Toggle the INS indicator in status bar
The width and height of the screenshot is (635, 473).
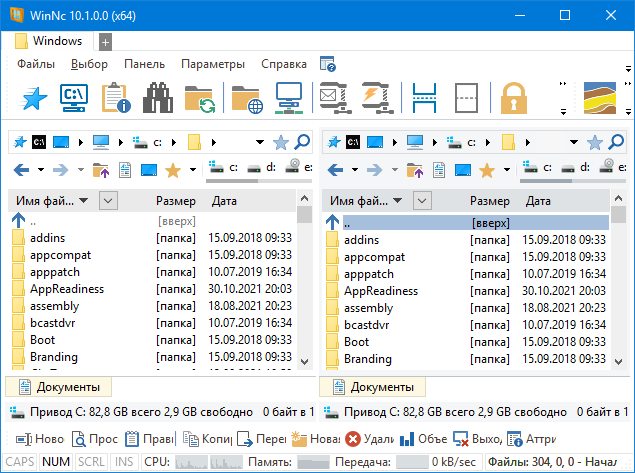pyautogui.click(x=125, y=463)
